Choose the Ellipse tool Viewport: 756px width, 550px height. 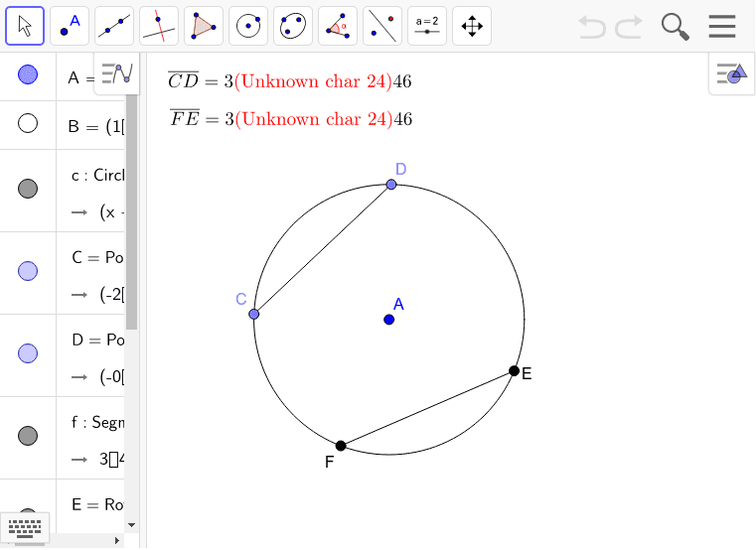click(293, 26)
